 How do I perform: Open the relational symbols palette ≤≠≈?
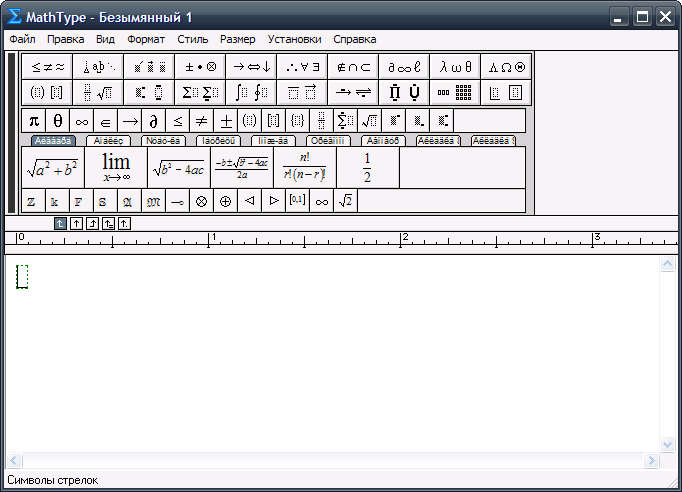point(47,67)
